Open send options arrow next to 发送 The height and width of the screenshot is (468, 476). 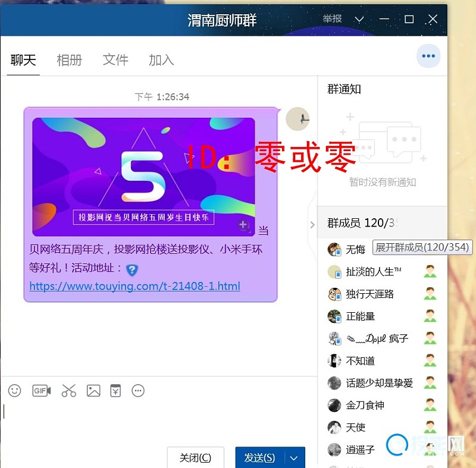(x=294, y=458)
